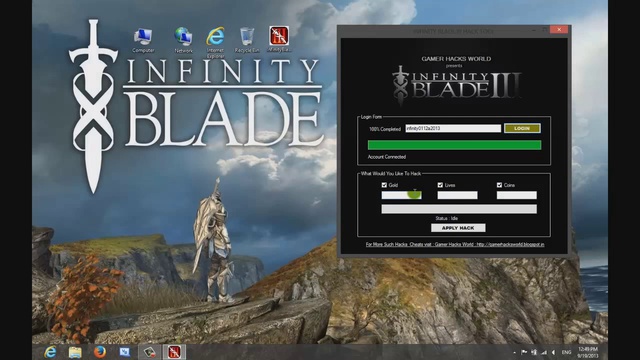Click the Gold amount input field
Image resolution: width=640 pixels, height=360 pixels.
[402, 195]
